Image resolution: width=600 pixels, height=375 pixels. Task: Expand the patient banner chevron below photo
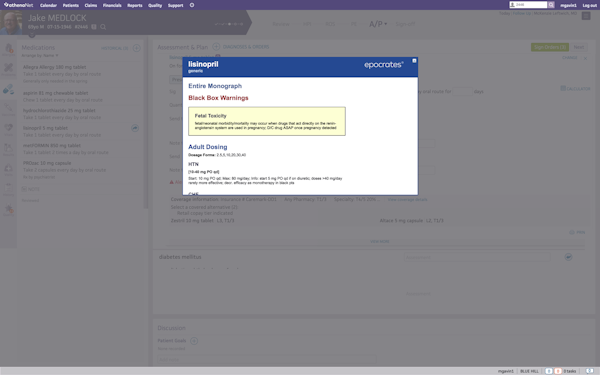point(32,36)
